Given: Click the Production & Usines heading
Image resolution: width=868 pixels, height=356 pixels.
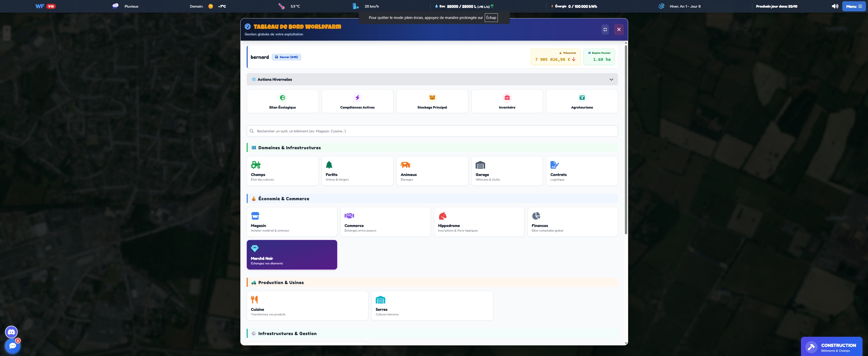Looking at the screenshot, I should pos(281,283).
